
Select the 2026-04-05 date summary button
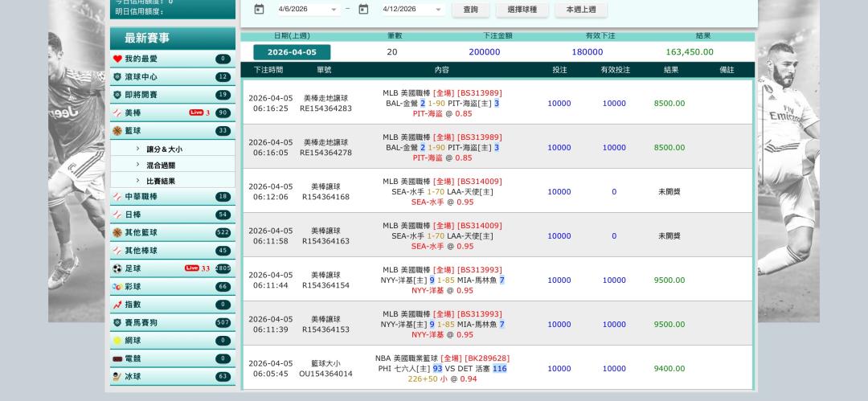(292, 52)
